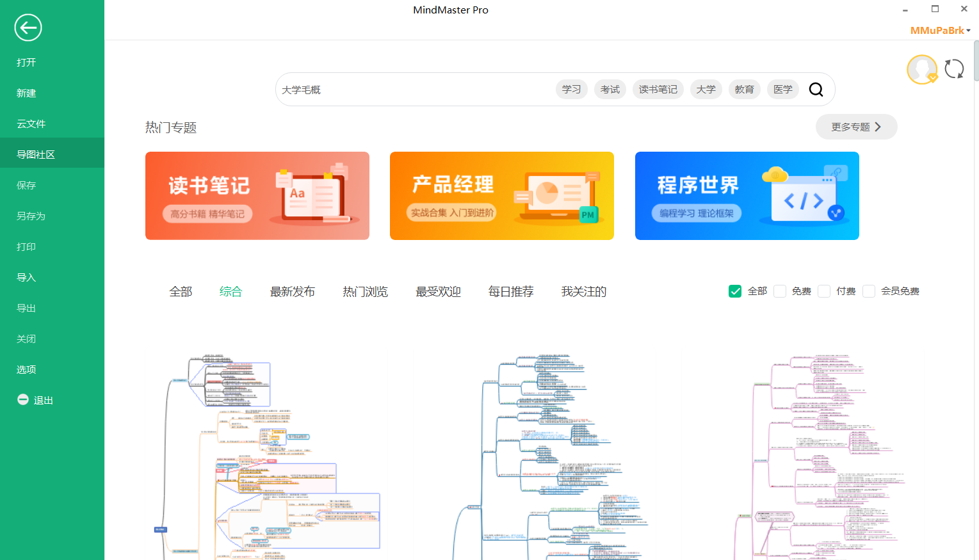Switch to the 最受欢迎 tab

pos(439,292)
